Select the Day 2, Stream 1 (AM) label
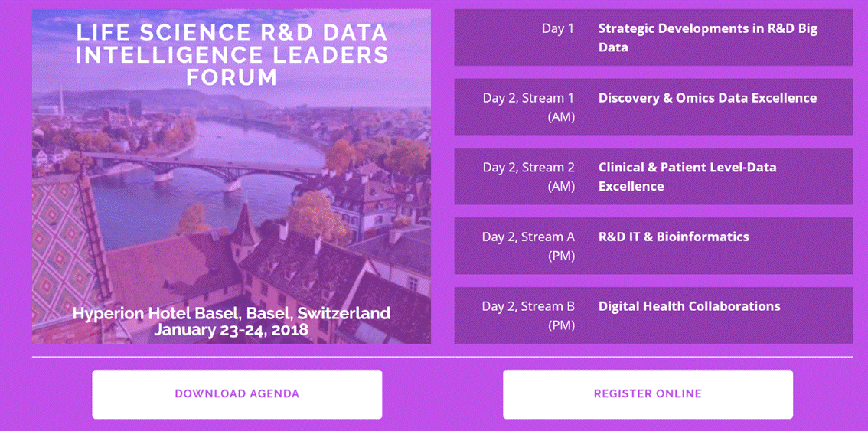 point(529,107)
